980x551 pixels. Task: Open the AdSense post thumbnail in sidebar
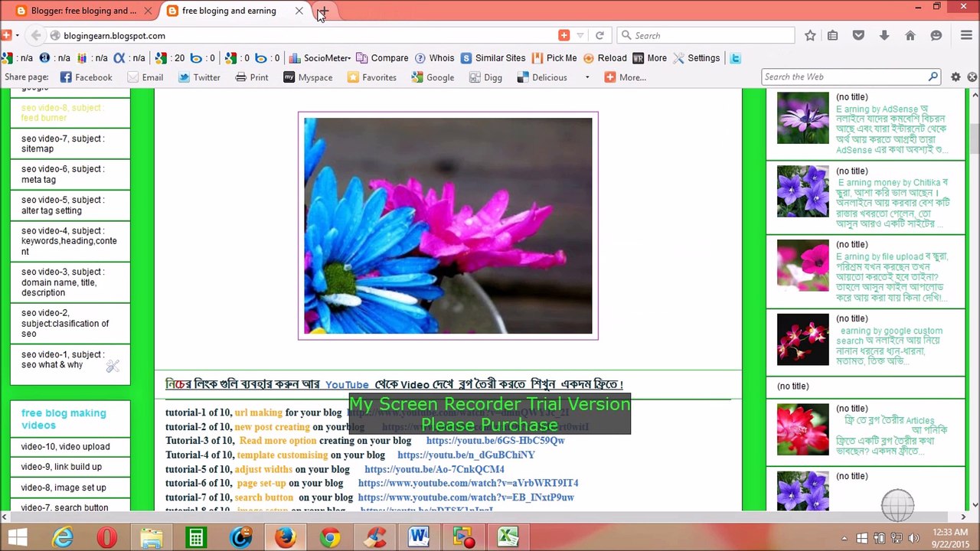point(802,118)
